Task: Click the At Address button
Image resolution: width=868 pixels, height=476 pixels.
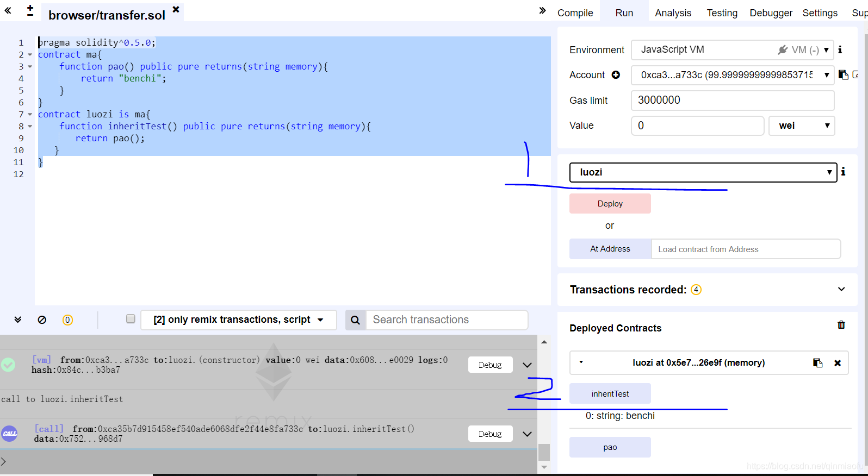Action: (610, 249)
